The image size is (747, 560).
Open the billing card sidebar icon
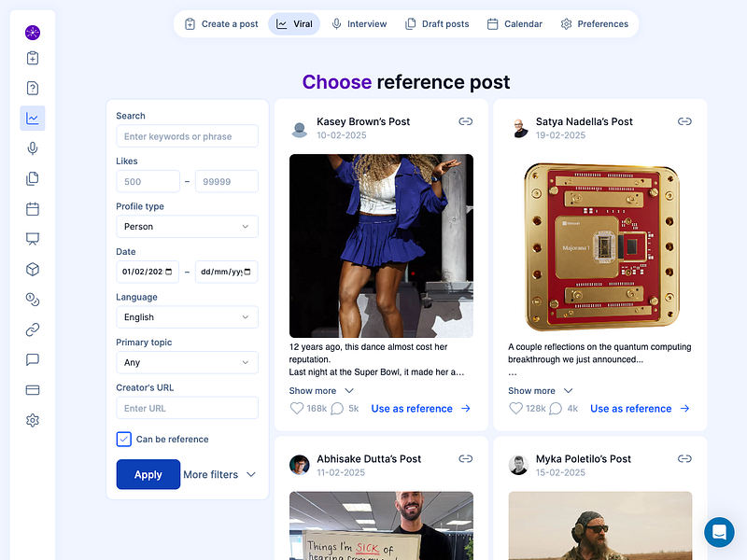point(33,390)
